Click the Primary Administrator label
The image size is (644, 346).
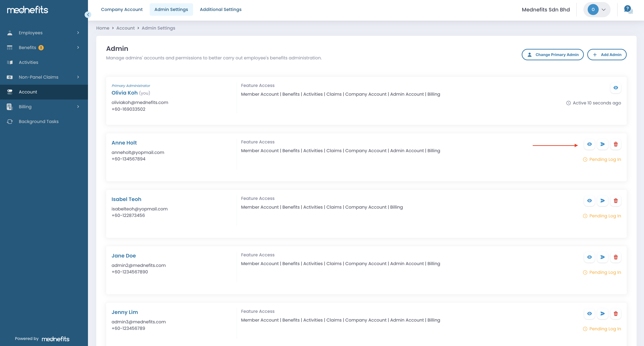tap(131, 86)
